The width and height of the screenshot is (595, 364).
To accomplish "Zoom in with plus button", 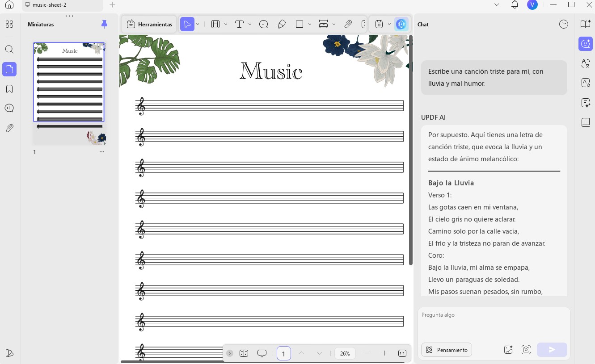I will tap(384, 353).
